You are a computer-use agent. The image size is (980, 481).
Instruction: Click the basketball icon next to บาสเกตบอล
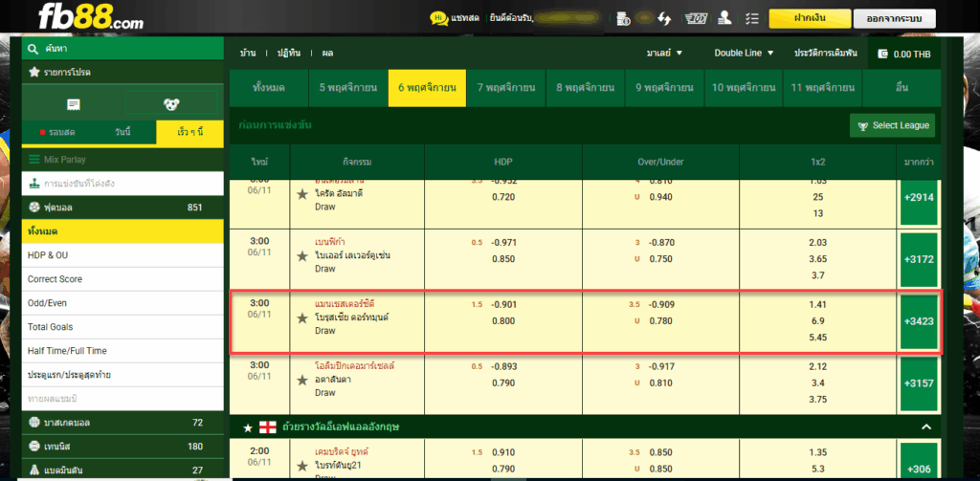pos(34,423)
